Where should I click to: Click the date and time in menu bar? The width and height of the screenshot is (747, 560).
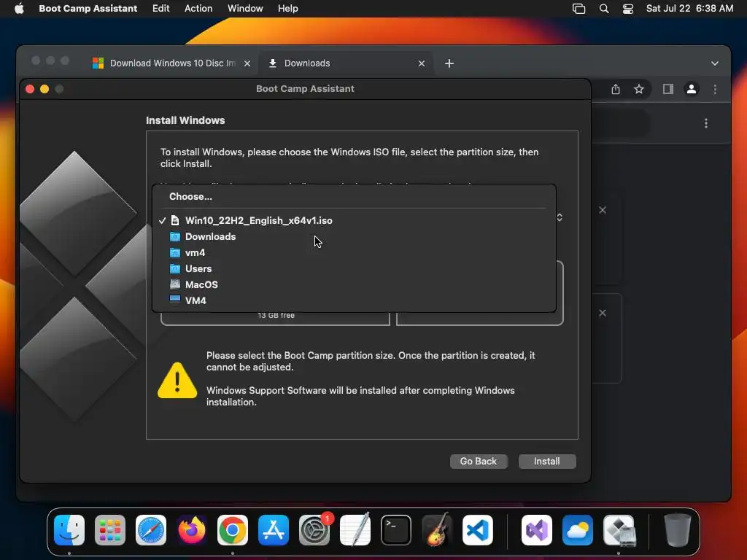pyautogui.click(x=689, y=9)
